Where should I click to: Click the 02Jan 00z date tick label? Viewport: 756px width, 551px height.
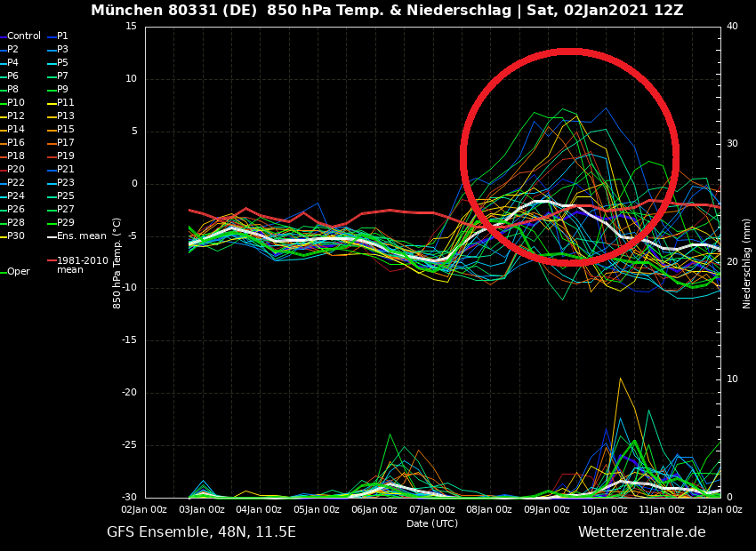click(x=144, y=510)
